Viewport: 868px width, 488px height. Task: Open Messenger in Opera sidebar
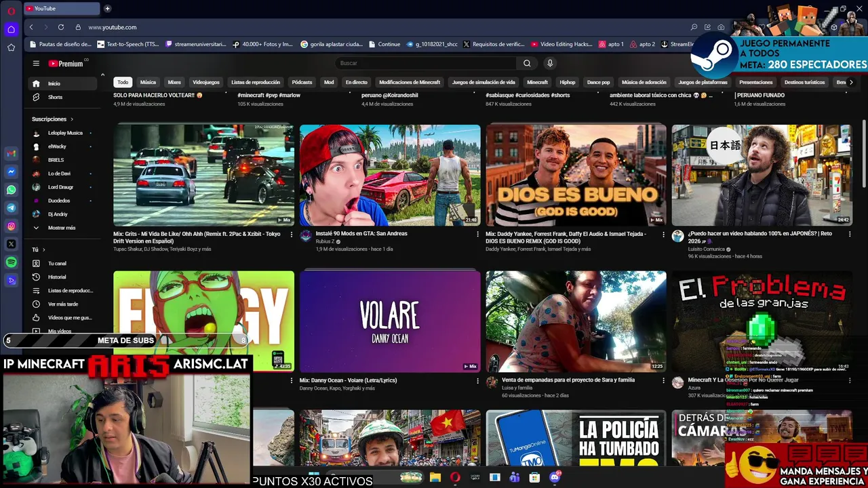12,172
